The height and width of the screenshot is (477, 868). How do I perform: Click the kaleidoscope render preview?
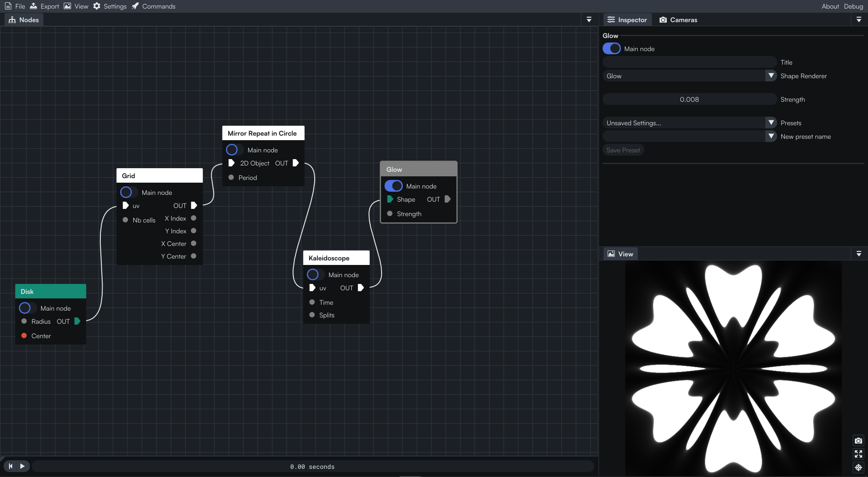[x=733, y=368]
